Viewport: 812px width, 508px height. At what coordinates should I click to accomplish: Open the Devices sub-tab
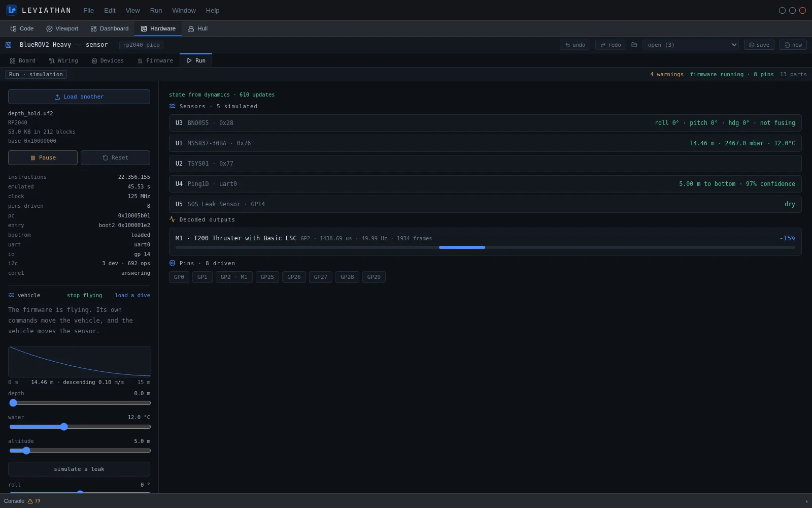click(x=108, y=60)
